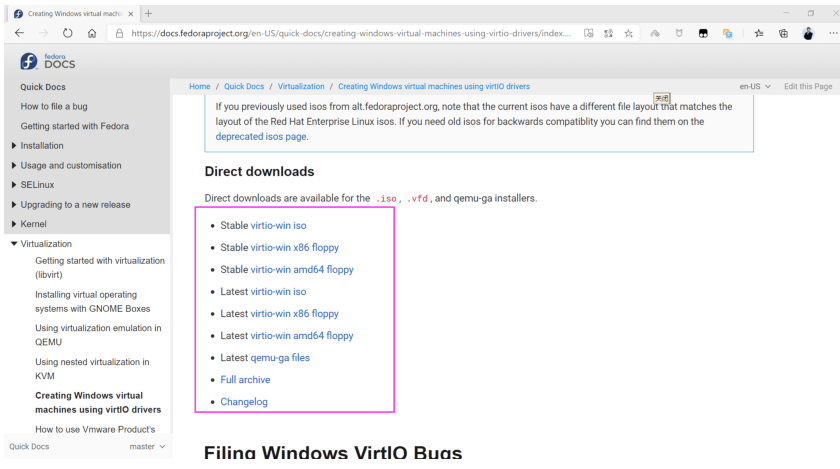
Task: Click the black extension icon in toolbar
Action: pos(703,33)
